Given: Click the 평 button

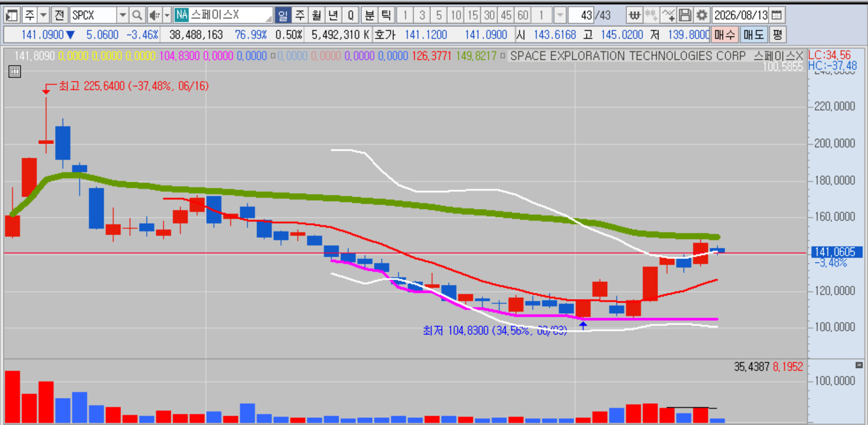Looking at the screenshot, I should pos(777,35).
